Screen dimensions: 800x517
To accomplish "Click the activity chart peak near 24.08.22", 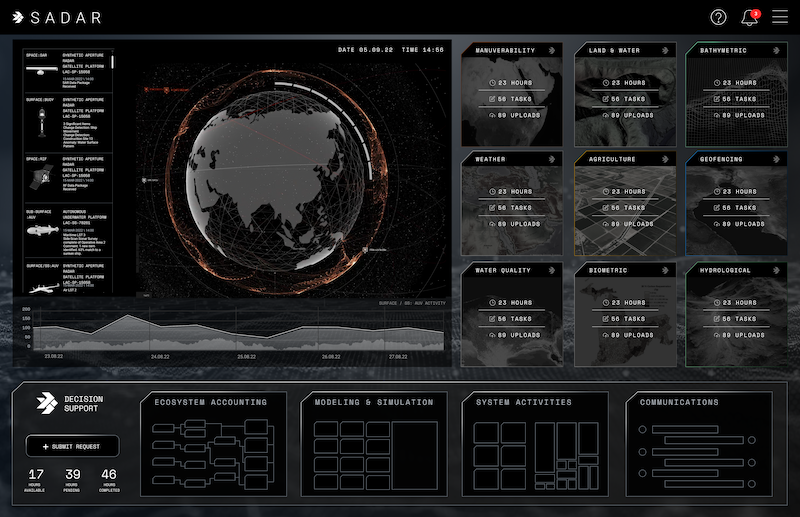I will (128, 316).
